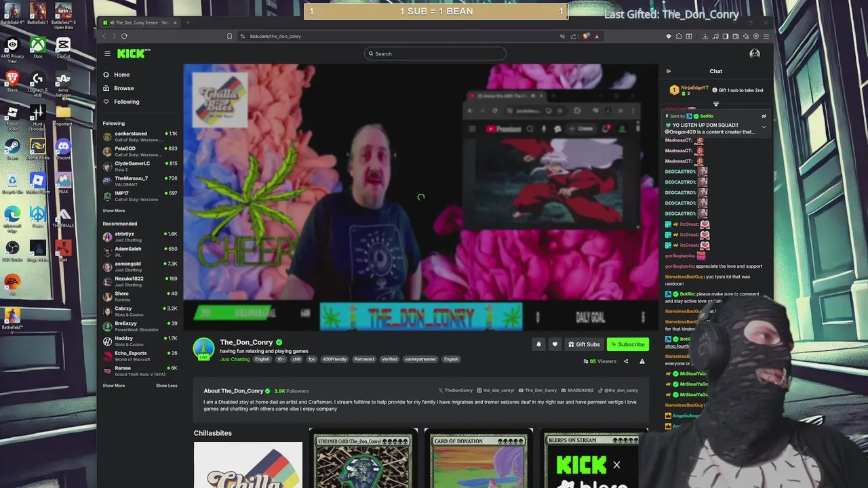868x488 pixels.
Task: Click the Just Chatting category link
Action: click(x=235, y=359)
